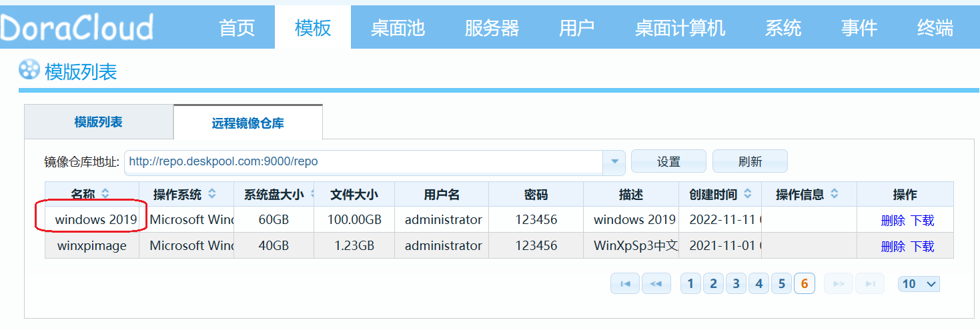This screenshot has height=330, width=980.
Task: Click the first page pagination icon
Action: [625, 284]
